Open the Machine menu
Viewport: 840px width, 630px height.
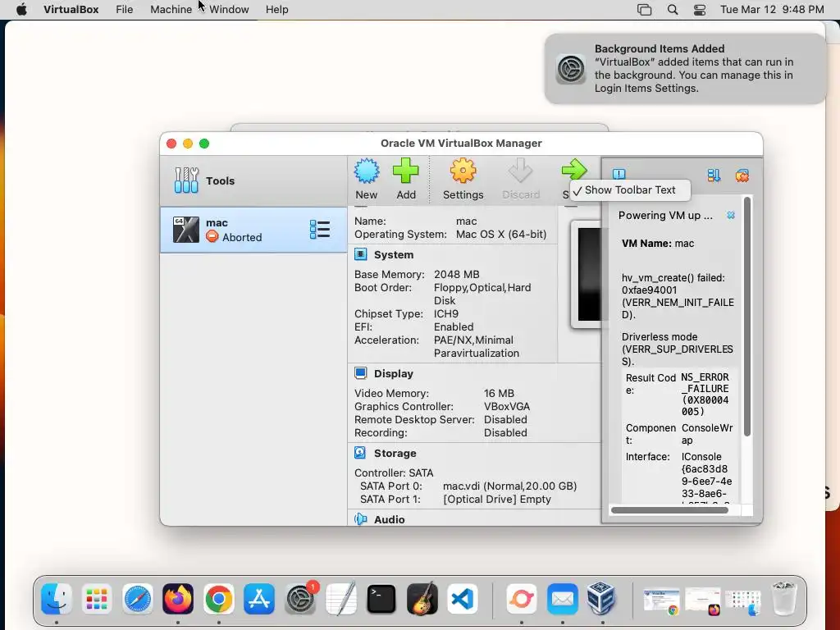point(171,9)
